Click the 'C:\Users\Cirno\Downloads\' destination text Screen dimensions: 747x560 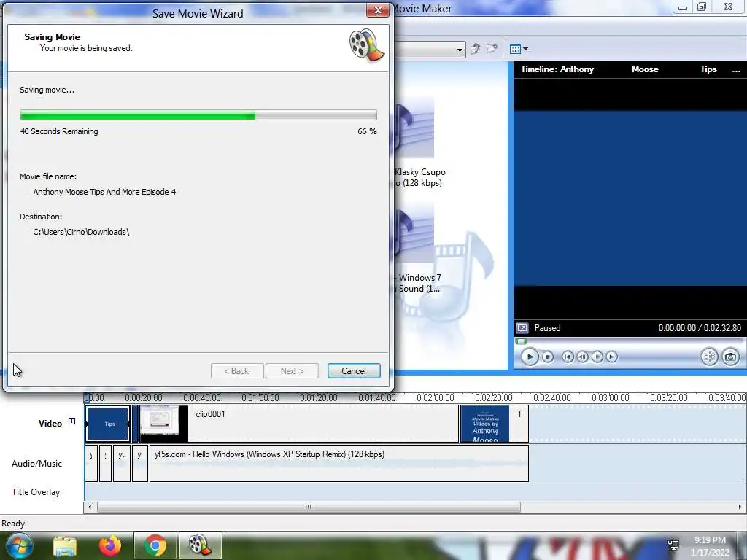pos(81,232)
